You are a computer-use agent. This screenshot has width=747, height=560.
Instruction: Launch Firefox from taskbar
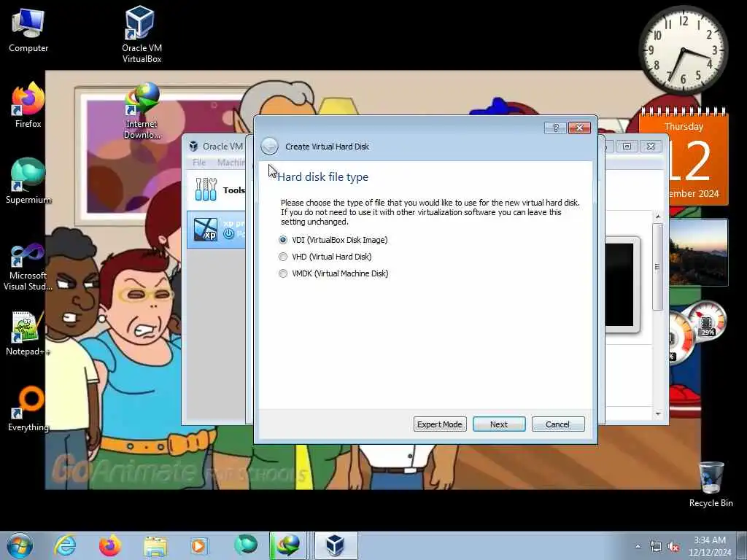click(110, 545)
